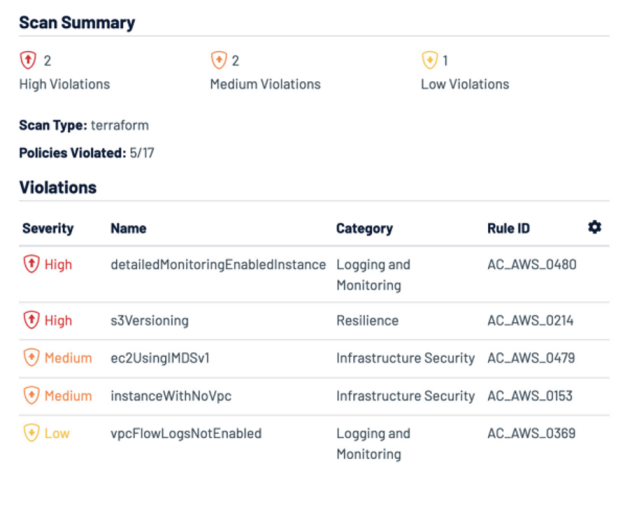Screen dimensions: 632x510
Task: Open the vpcFlowLogsNotEnabled violation
Action: pos(186,434)
